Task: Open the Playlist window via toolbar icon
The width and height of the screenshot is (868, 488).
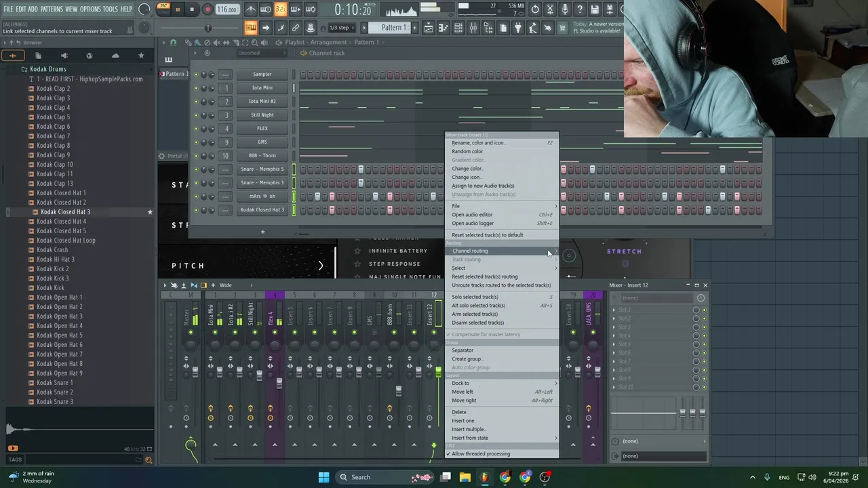Action: click(429, 28)
